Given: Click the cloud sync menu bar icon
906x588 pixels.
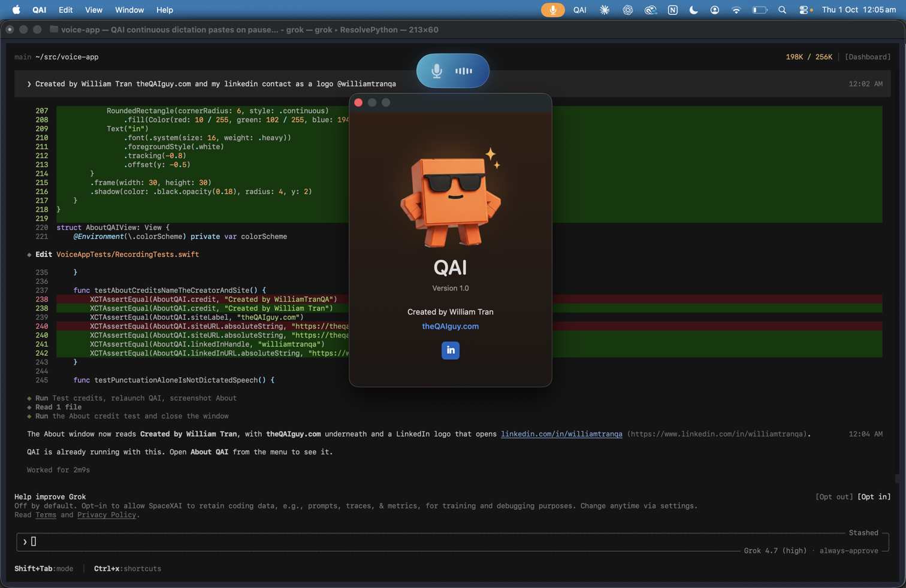Looking at the screenshot, I should click(650, 10).
